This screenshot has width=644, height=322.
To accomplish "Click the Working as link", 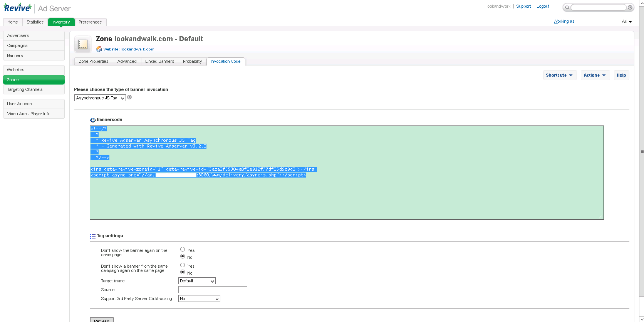I will point(564,22).
